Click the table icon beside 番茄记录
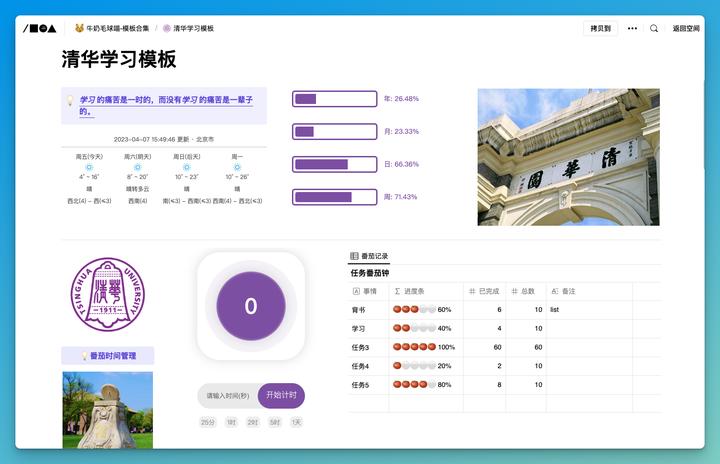720x464 pixels. click(x=354, y=256)
